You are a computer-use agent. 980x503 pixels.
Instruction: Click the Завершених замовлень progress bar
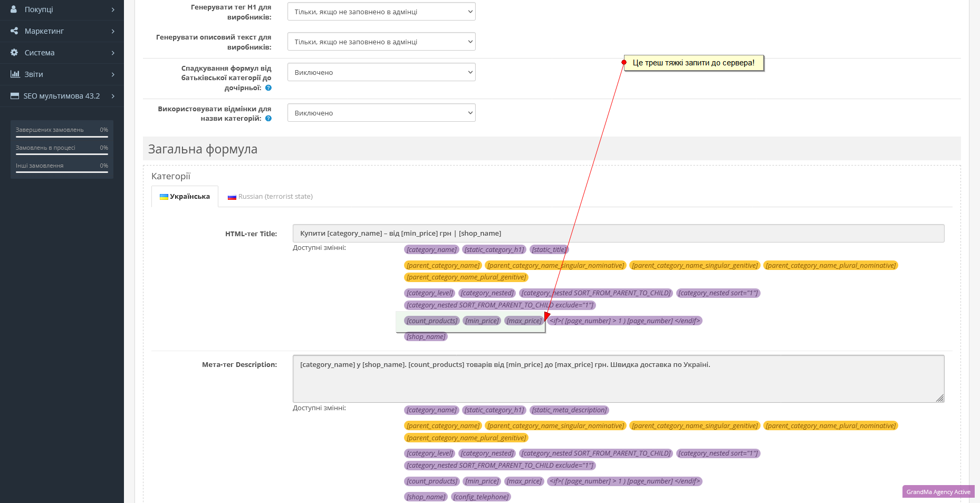click(62, 137)
